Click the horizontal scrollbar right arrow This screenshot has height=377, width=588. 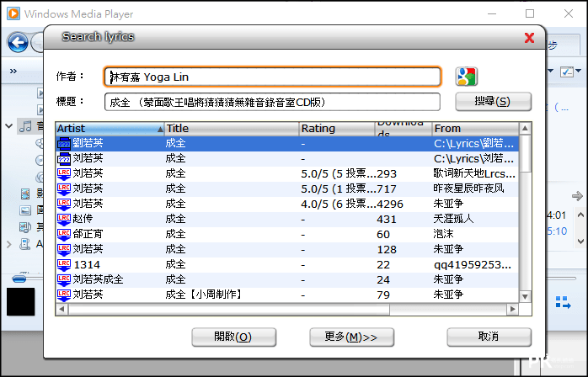pos(513,309)
